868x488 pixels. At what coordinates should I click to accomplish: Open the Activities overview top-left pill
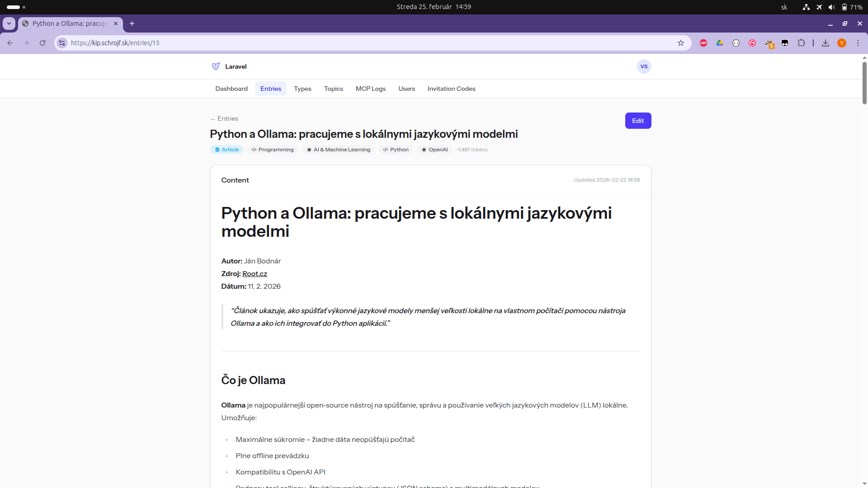pos(16,7)
